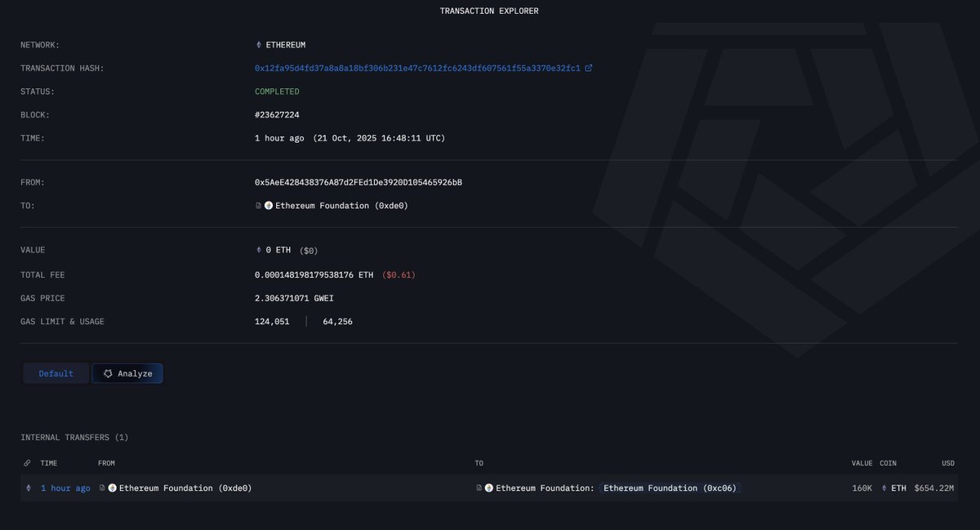
Task: Click the Ethereum Foundation logo icon in To field
Action: [x=269, y=206]
